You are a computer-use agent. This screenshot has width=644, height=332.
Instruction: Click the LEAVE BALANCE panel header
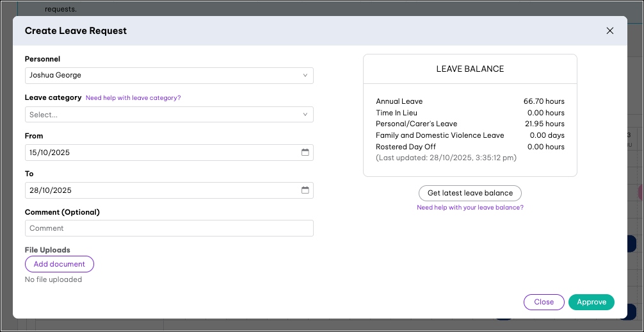(470, 69)
